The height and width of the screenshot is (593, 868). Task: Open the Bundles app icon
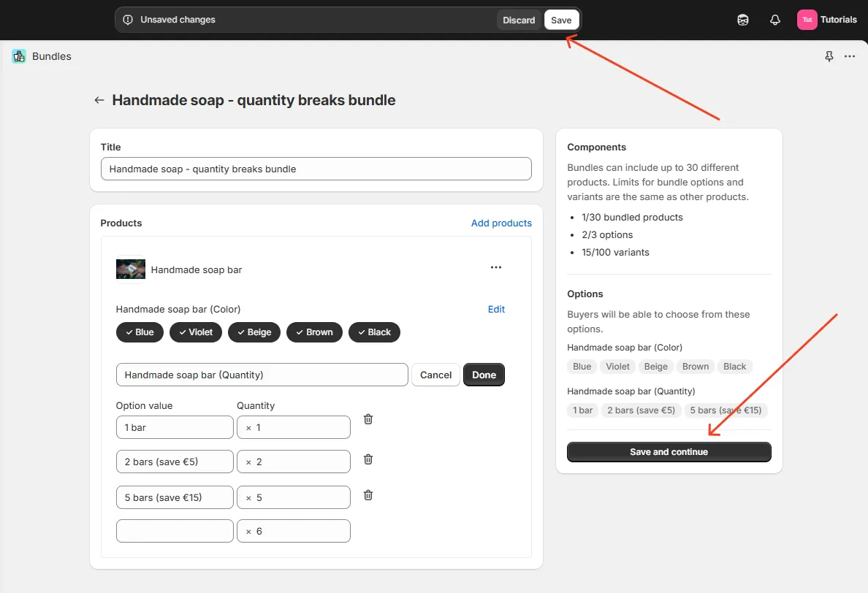19,56
